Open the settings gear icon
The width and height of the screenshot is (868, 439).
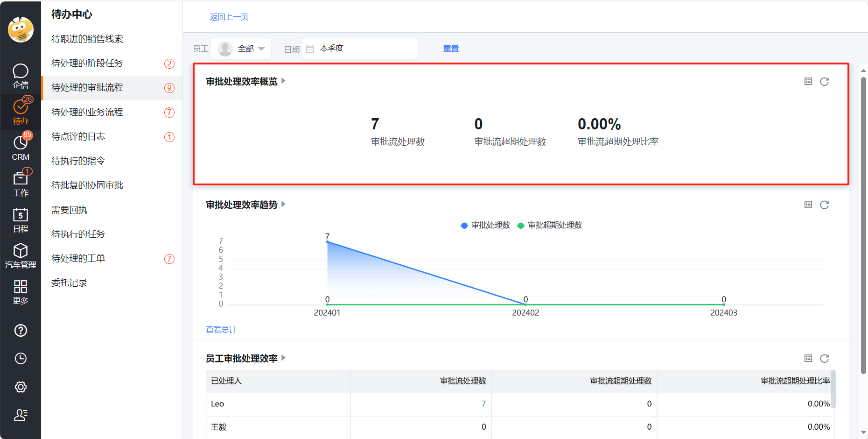point(21,387)
